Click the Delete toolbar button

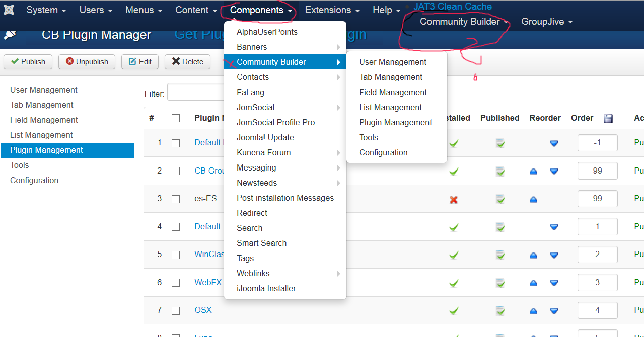coord(188,62)
